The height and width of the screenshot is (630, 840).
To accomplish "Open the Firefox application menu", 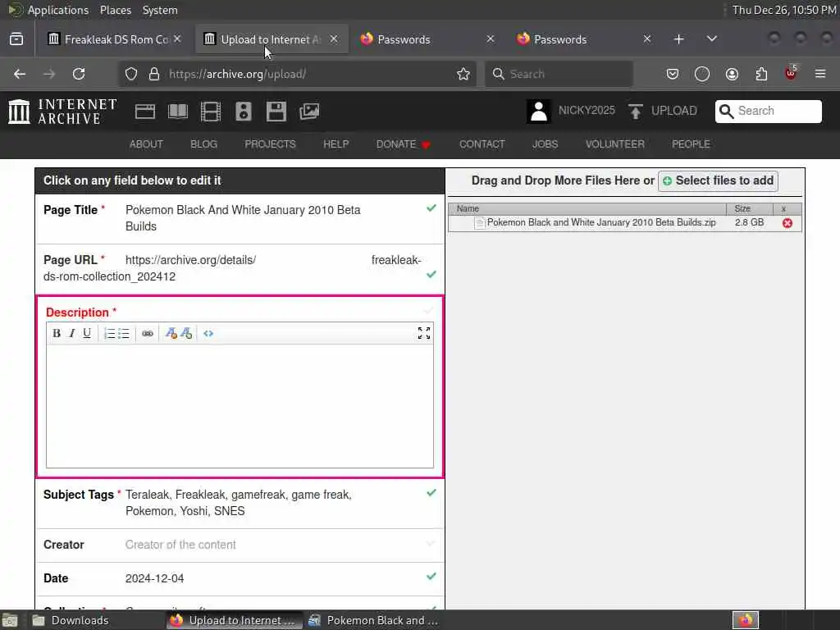I will pyautogui.click(x=820, y=74).
